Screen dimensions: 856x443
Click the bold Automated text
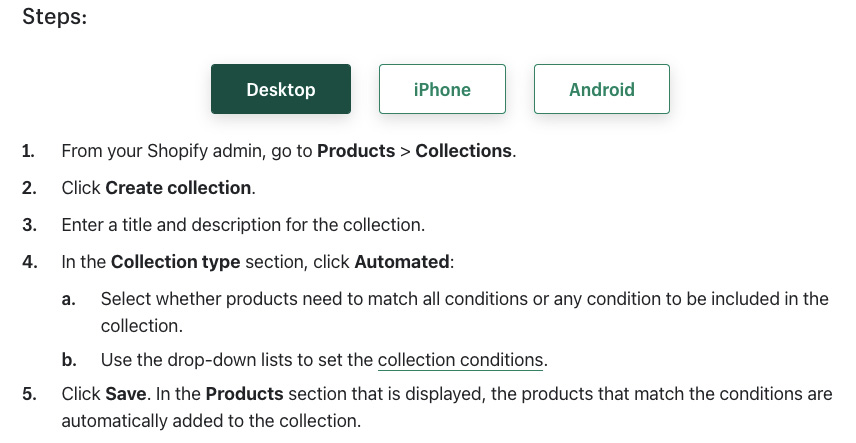[x=401, y=262]
